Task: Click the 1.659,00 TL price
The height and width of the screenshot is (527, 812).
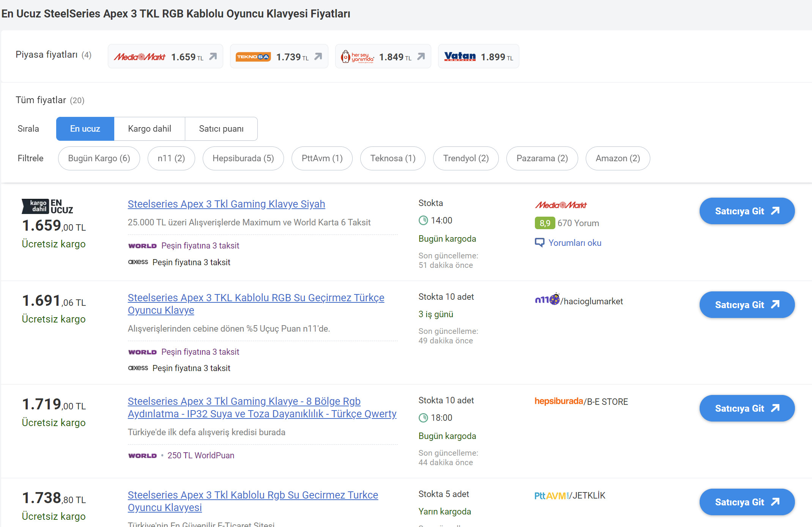Action: (x=54, y=226)
